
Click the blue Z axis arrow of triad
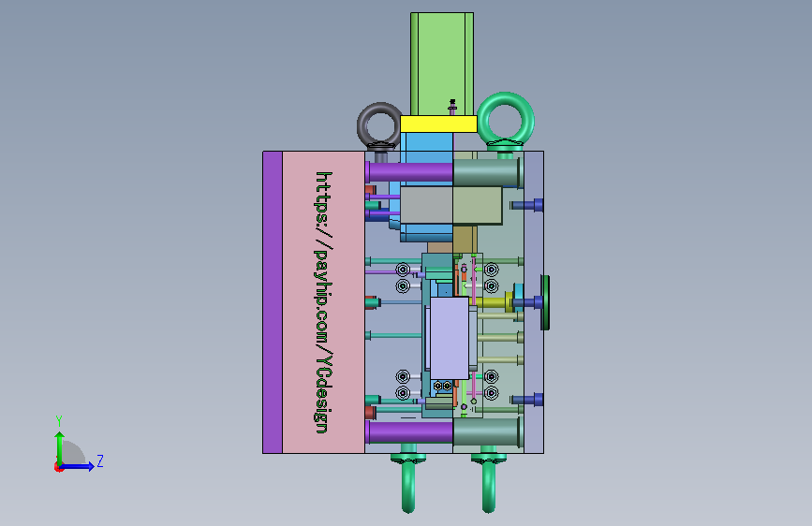tap(78, 466)
